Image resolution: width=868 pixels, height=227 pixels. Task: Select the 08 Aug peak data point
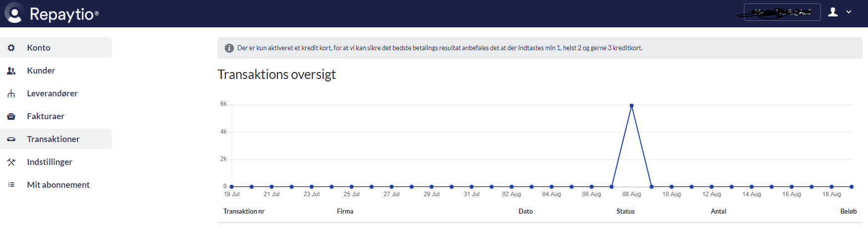point(631,106)
